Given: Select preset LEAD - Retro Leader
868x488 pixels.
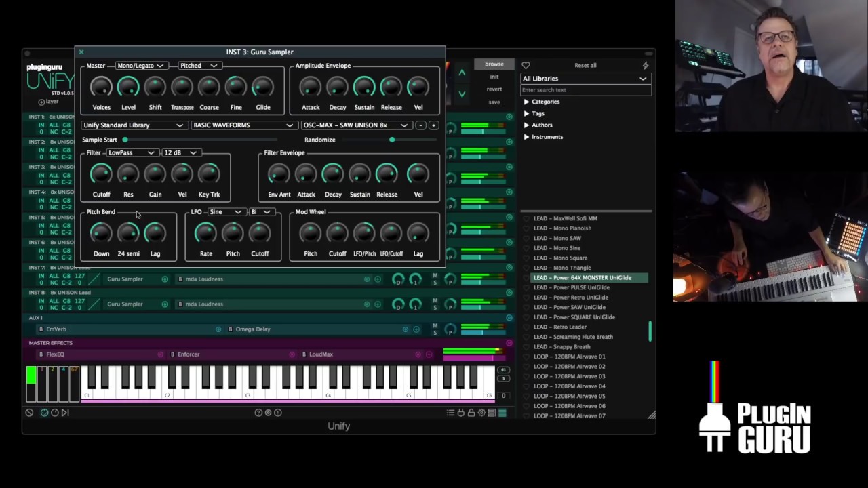Looking at the screenshot, I should click(560, 327).
